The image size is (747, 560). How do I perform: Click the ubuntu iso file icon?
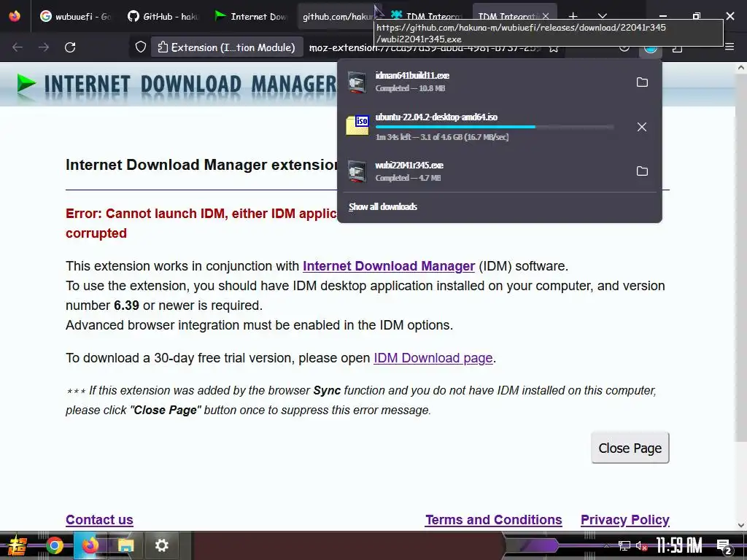(x=357, y=125)
